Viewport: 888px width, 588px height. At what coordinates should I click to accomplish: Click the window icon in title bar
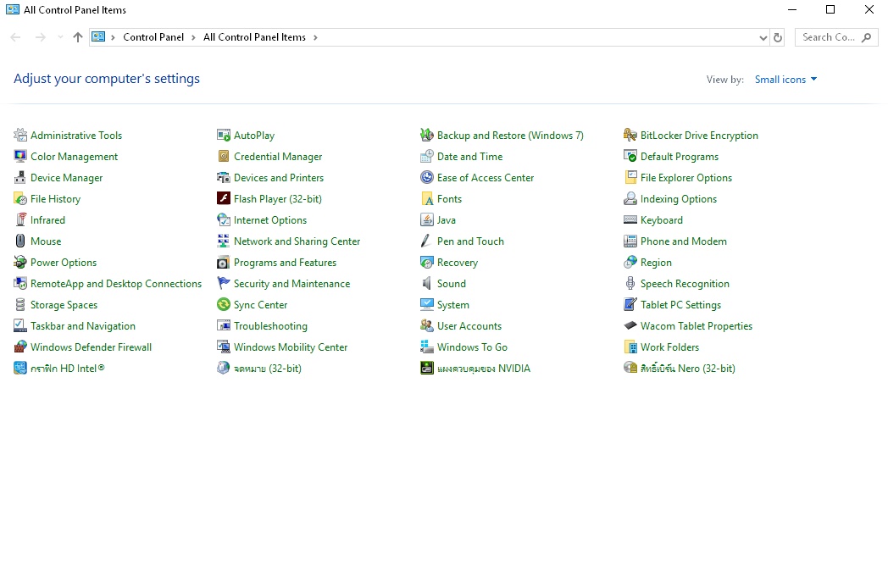13,9
